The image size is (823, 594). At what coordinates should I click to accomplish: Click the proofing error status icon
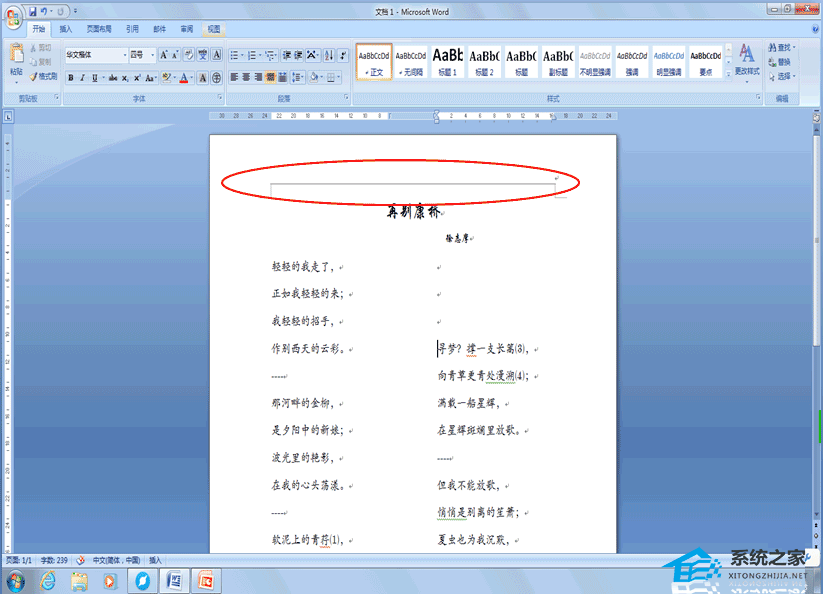(x=80, y=560)
